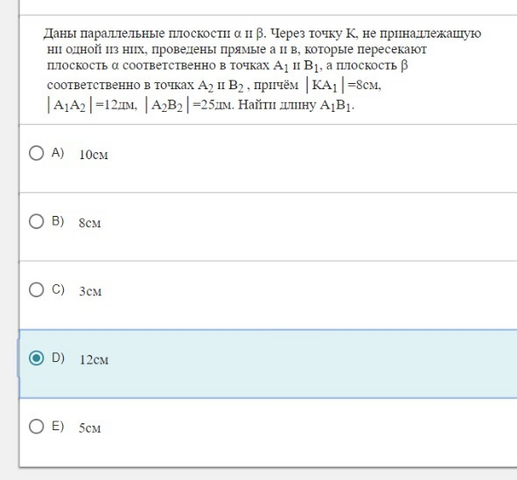Choose the 8см answer text

tap(90, 223)
